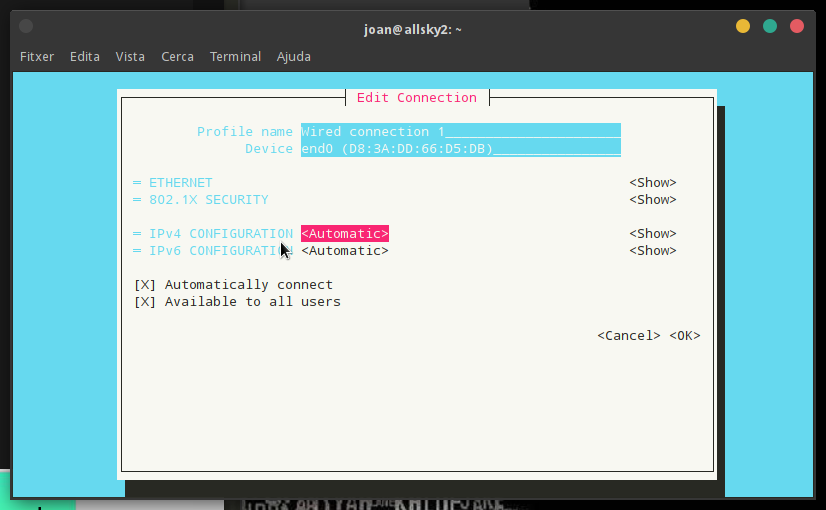
Task: Open the Ajuda menu
Action: click(293, 56)
